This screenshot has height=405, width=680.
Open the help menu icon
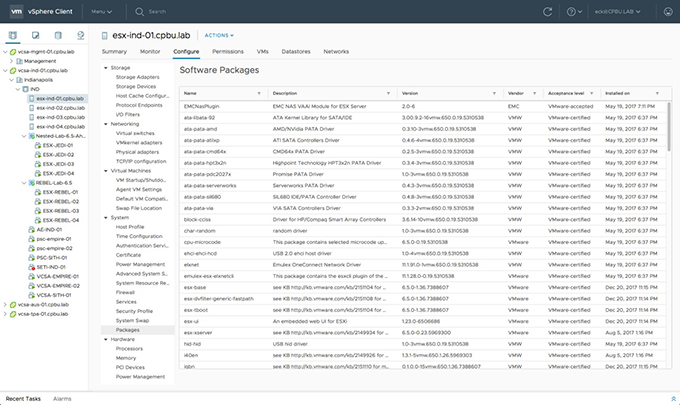pos(574,12)
